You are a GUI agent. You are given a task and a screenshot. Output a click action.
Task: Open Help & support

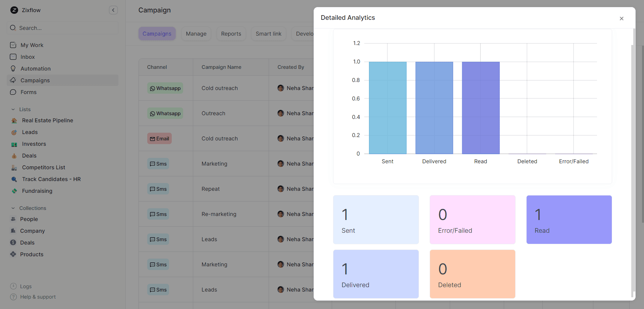pyautogui.click(x=38, y=297)
